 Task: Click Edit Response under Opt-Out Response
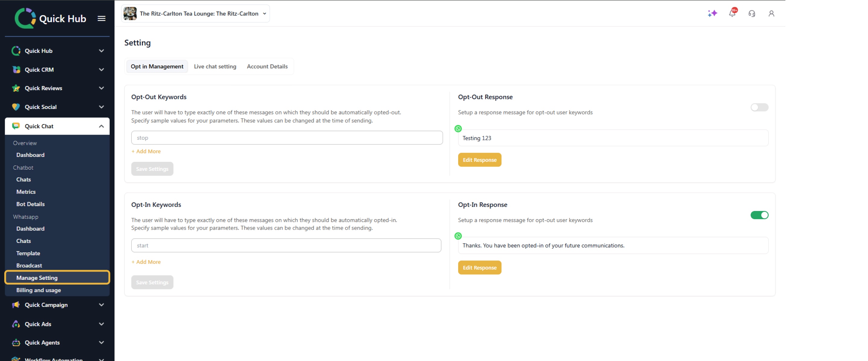point(479,160)
